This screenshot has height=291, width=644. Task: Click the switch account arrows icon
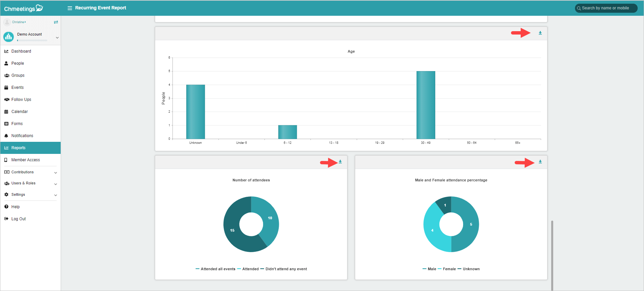pos(56,22)
